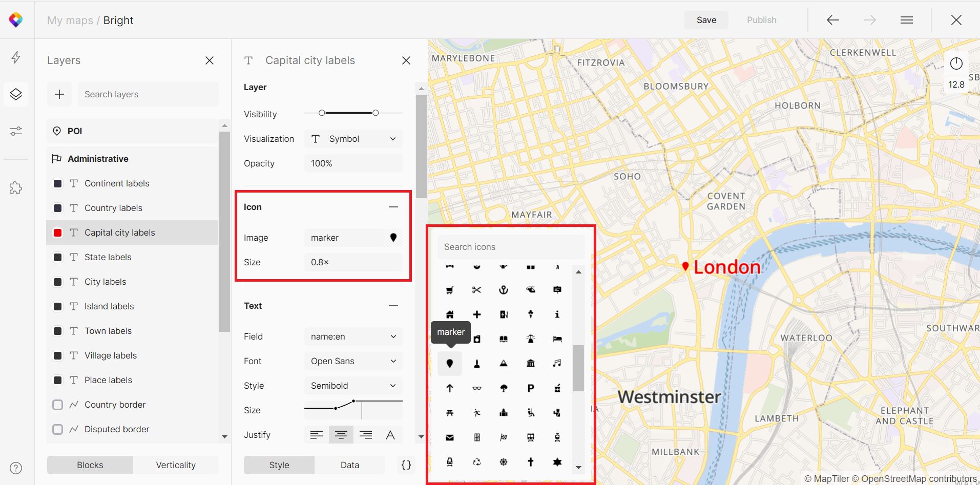Choose the music note icon
Image resolution: width=980 pixels, height=485 pixels.
557,364
